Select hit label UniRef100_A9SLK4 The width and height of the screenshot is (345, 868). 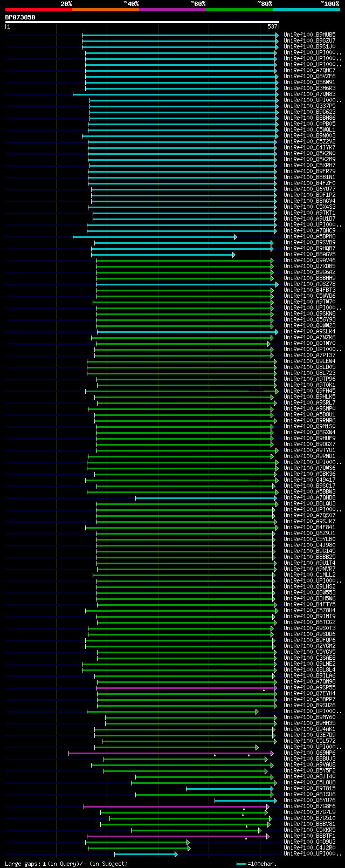pyautogui.click(x=309, y=331)
